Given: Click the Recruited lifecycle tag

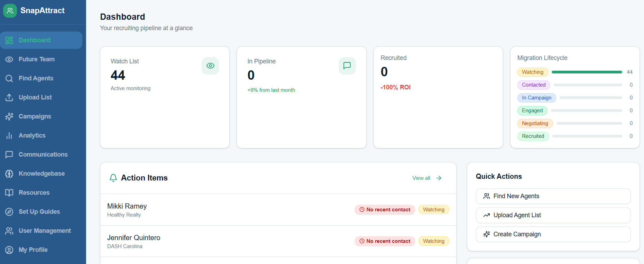Looking at the screenshot, I should (533, 136).
